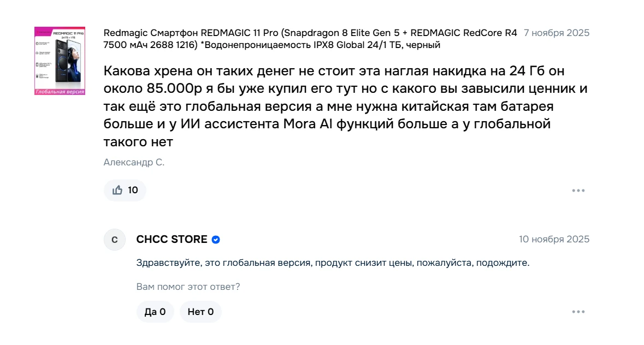Viewport: 644px width, 345px height.
Task: Click the "Вам помог этот ответ?" prompt
Action: point(188,287)
